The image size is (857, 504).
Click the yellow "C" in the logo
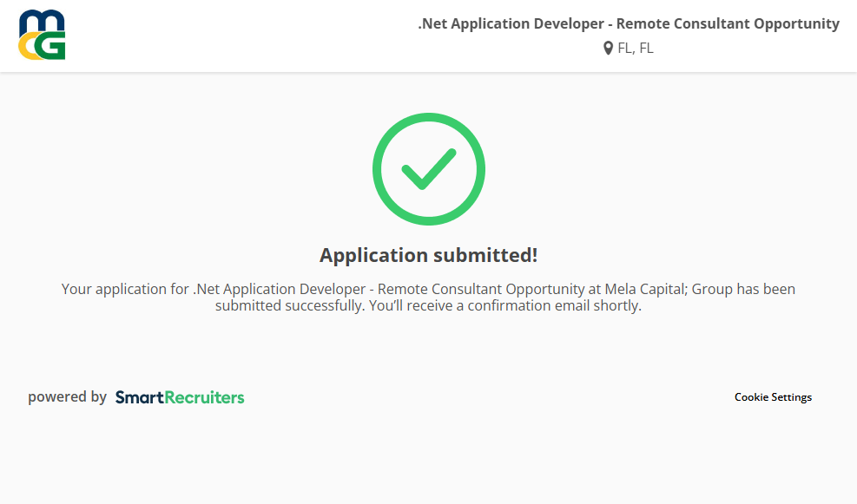[29, 47]
